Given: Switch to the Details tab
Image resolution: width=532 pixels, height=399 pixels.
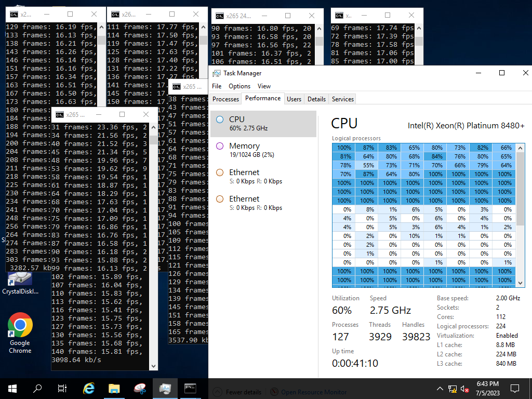Looking at the screenshot, I should click(316, 99).
